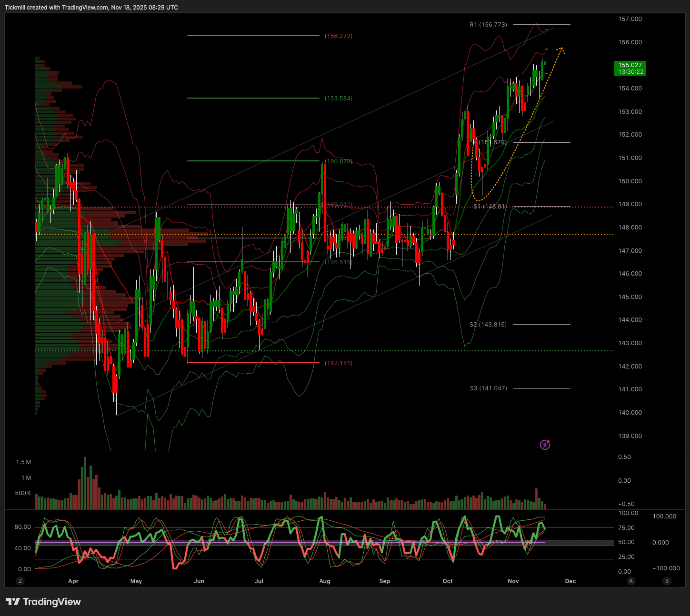Select the S2 (143.816) pivot label
Viewport: 690px width, 616px height.
pyautogui.click(x=488, y=325)
